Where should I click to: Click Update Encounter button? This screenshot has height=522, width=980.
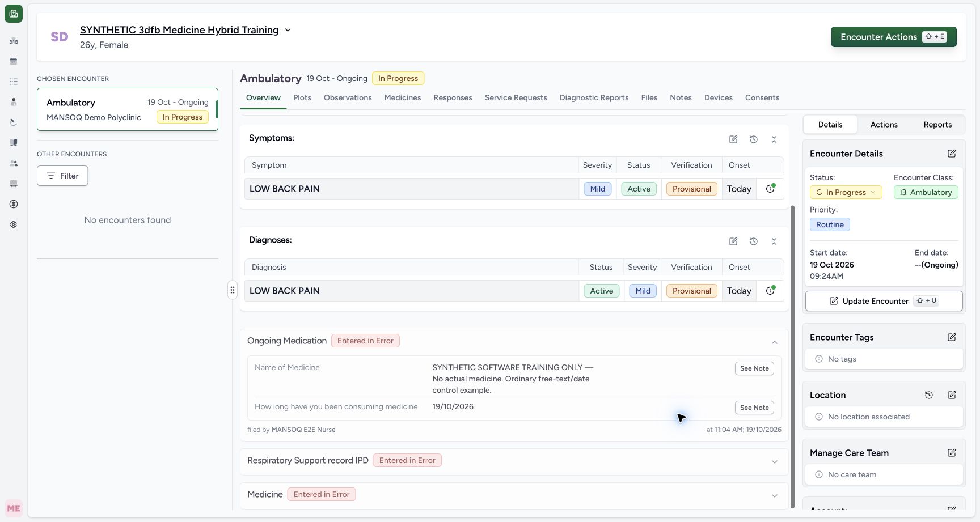click(884, 301)
